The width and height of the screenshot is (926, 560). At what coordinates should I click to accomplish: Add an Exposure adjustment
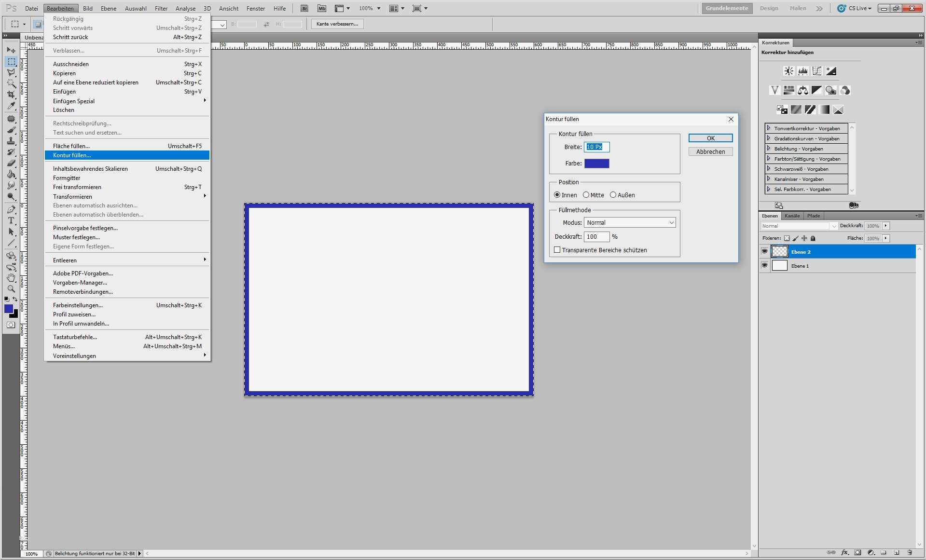(x=830, y=71)
